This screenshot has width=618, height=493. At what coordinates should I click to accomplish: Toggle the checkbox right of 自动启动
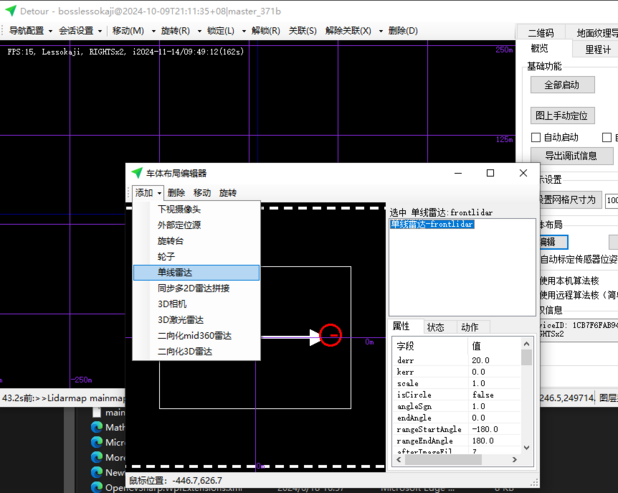pos(607,137)
